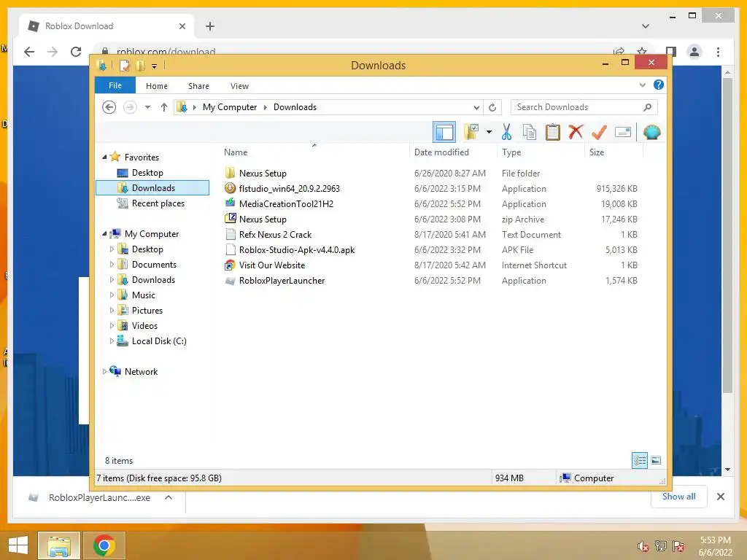Click Show all downloads in Chrome

[x=679, y=496]
